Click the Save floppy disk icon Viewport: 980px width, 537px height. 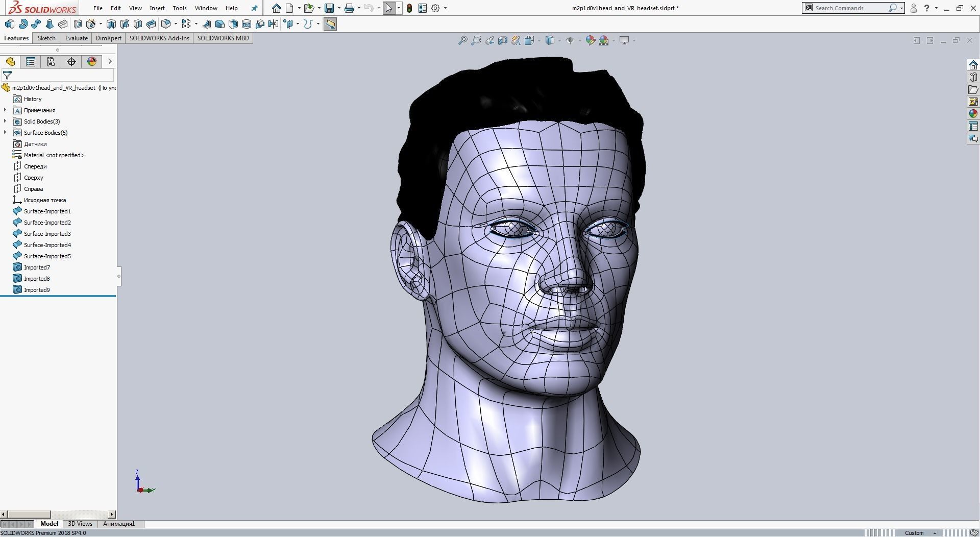point(329,8)
